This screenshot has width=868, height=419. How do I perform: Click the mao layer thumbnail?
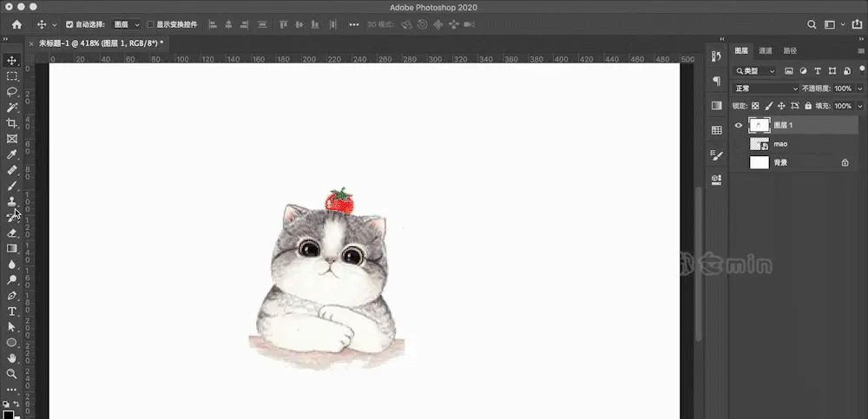[759, 144]
